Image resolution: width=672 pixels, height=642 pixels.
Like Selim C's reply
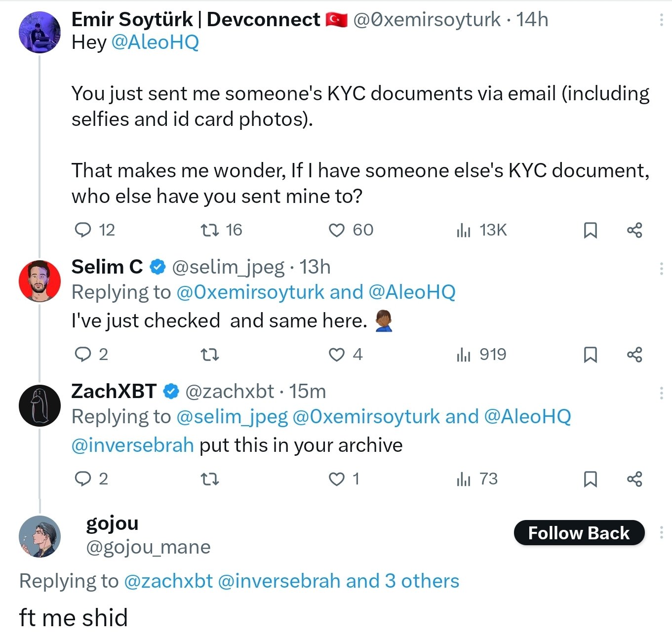coord(337,355)
